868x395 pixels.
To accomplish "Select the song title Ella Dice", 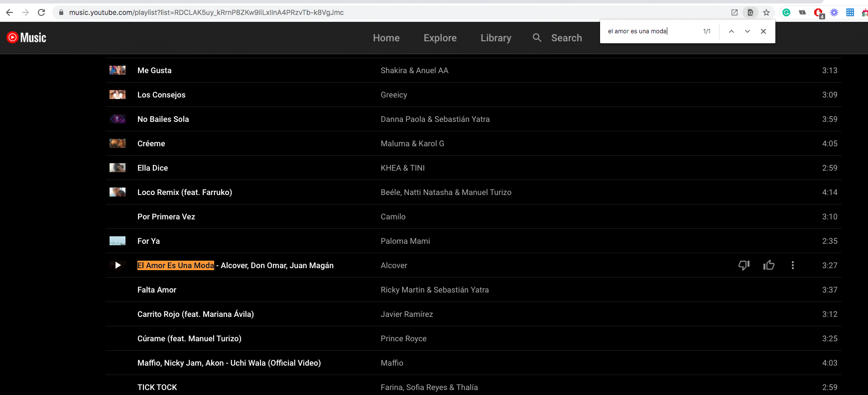I will pyautogui.click(x=153, y=168).
